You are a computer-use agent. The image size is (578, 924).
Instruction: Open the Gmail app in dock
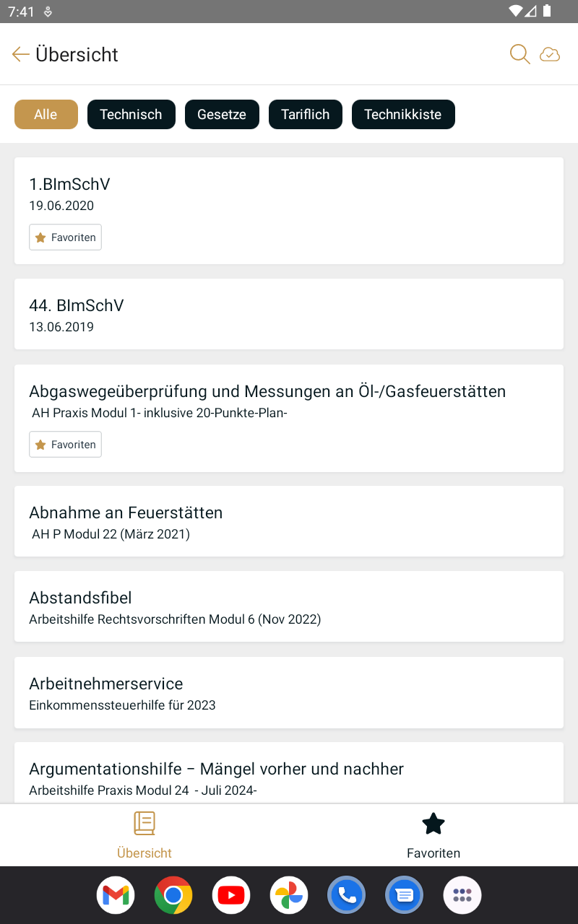pyautogui.click(x=116, y=895)
